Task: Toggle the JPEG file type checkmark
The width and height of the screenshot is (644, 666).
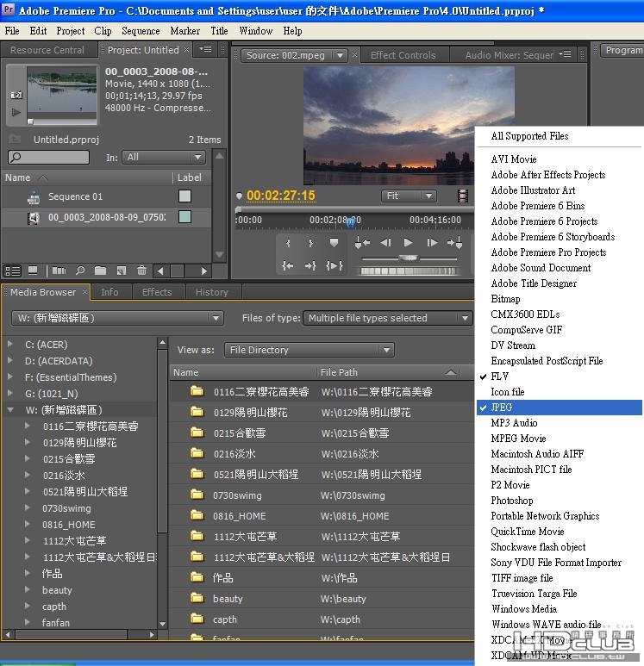Action: click(x=483, y=408)
